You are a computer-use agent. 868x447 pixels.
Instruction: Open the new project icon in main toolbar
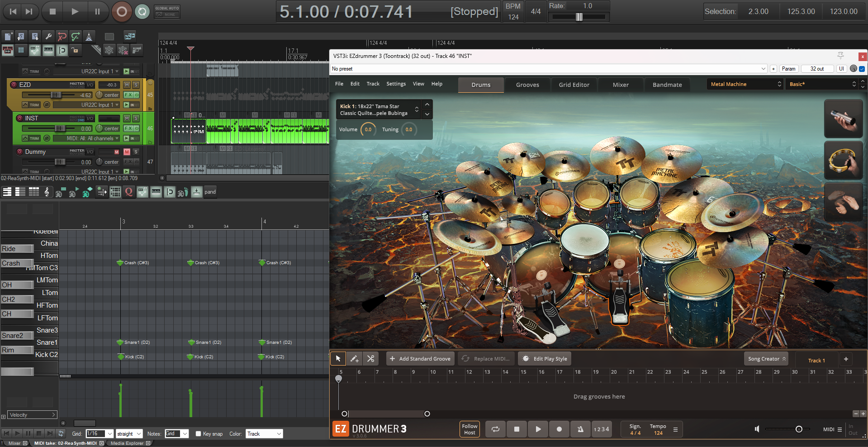(x=8, y=37)
